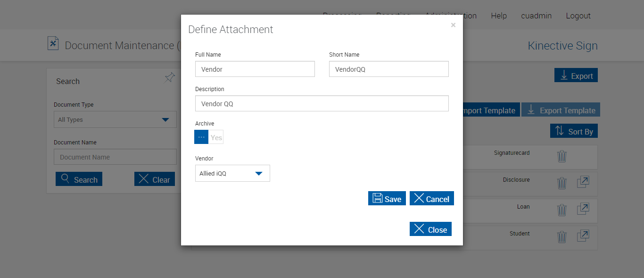Open the Help menu
644x278 pixels.
498,16
